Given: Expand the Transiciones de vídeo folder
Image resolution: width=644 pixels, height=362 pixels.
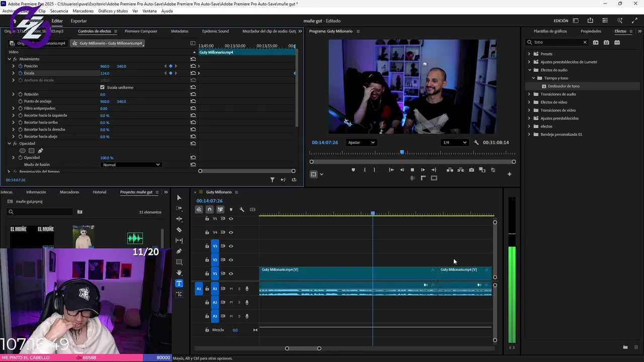Looking at the screenshot, I should coord(529,110).
